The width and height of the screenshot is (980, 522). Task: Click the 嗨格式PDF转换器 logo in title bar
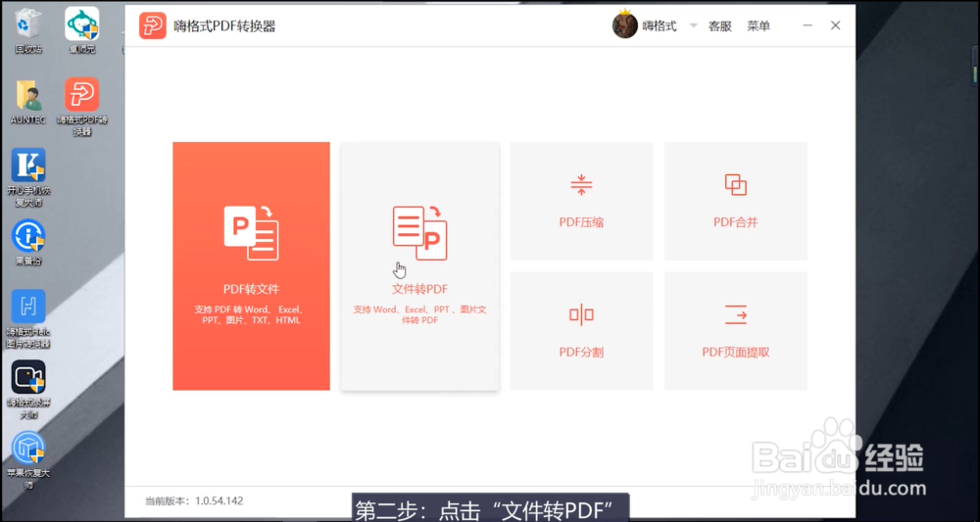[x=153, y=25]
